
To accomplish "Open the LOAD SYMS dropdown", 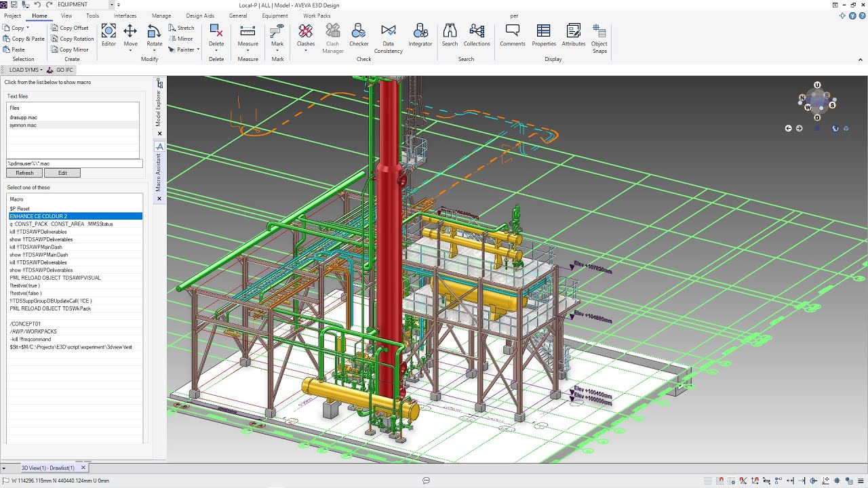I will [26, 70].
